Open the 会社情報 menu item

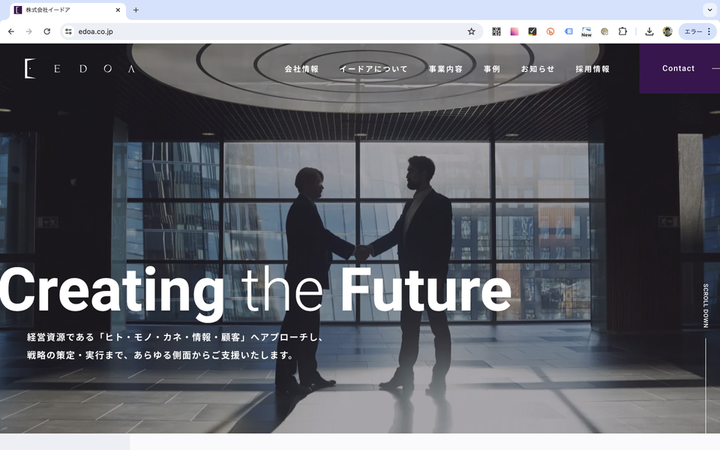coord(301,69)
